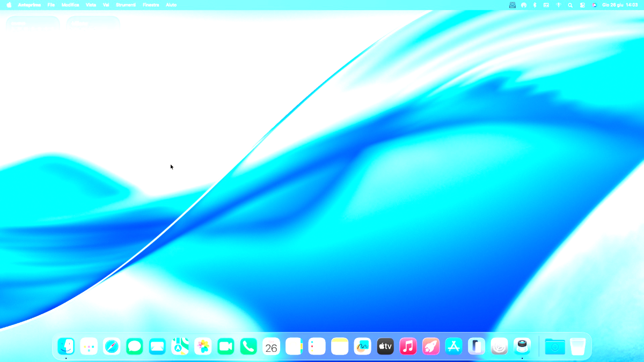The image size is (644, 362).
Task: Activate Siri from the menu bar
Action: [x=594, y=5]
